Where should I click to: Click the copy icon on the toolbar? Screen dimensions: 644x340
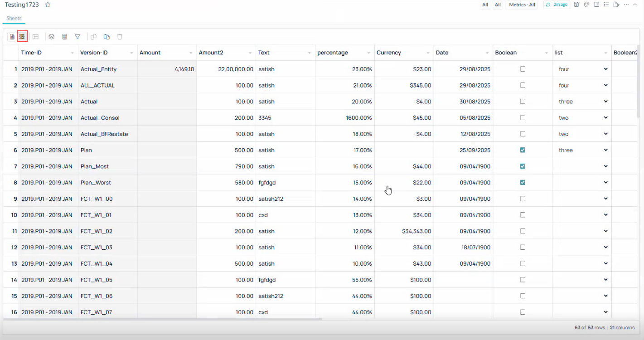tap(94, 37)
